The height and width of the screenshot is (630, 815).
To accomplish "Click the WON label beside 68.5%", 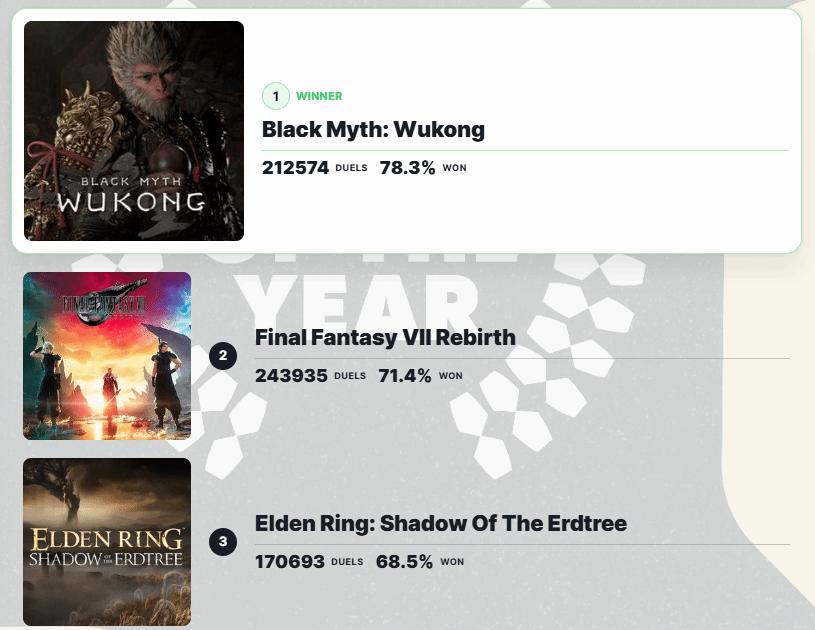I will 452,562.
